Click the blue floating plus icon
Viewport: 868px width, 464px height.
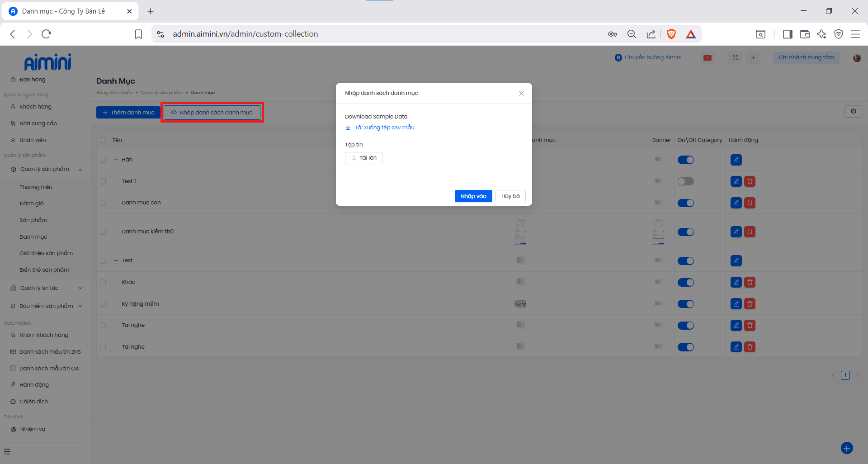[x=846, y=448]
